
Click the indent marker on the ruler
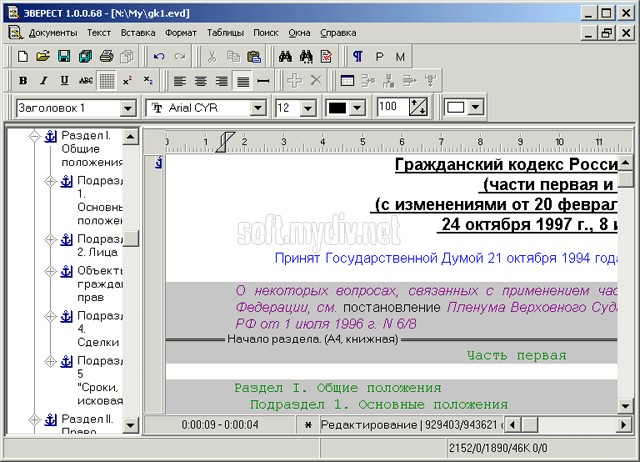click(225, 142)
